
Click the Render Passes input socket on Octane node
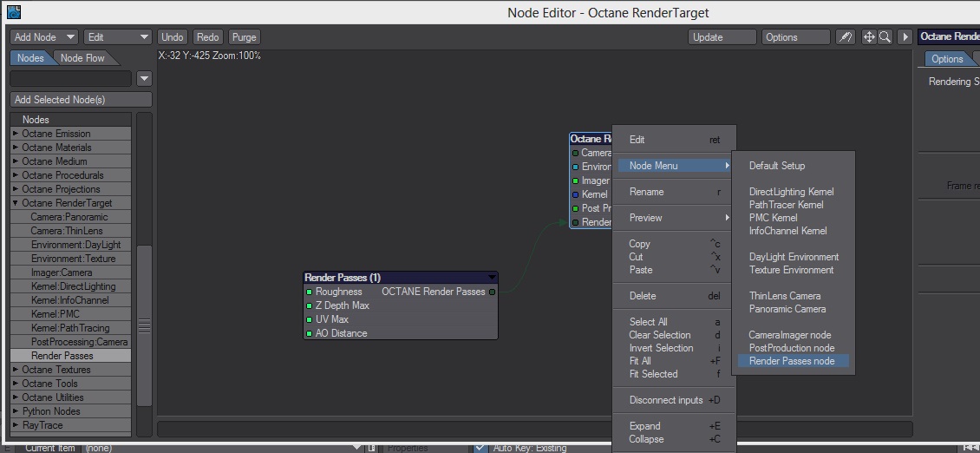coord(575,222)
